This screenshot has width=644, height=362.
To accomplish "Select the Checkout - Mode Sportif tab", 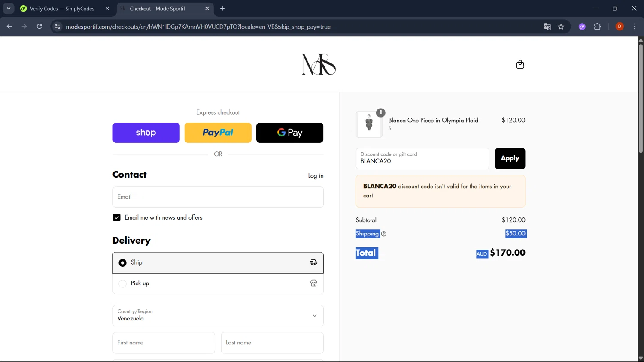I will pos(164,9).
